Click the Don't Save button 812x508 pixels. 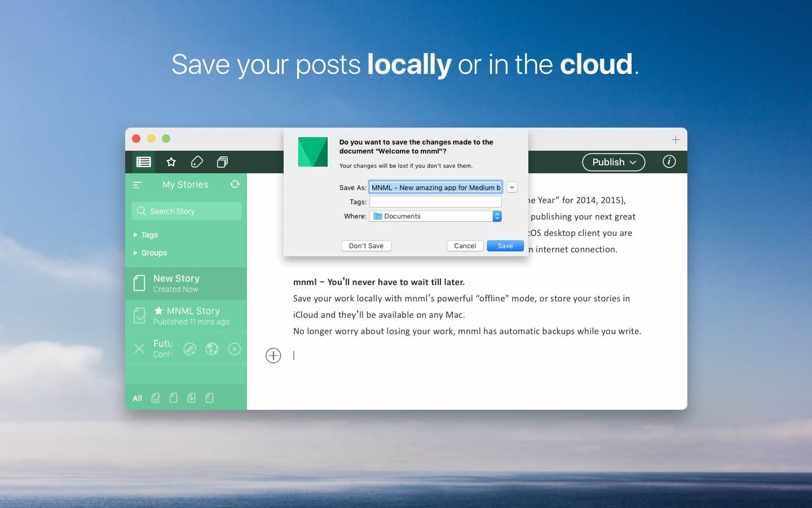click(x=367, y=246)
